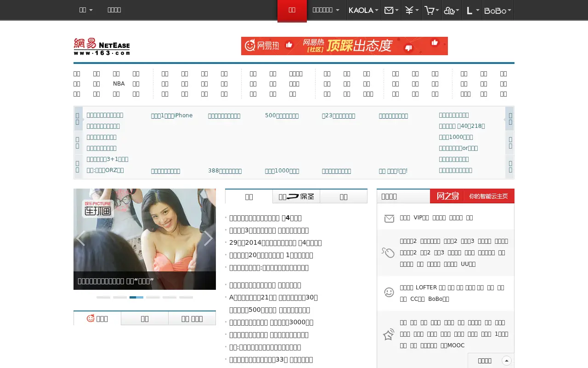Click the envelope icon in the right panel
This screenshot has width=588, height=368.
tap(389, 218)
